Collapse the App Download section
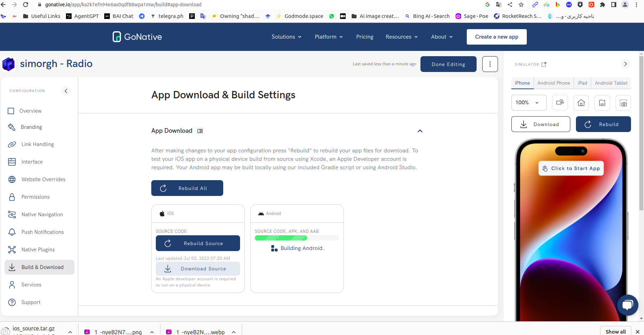644x335 pixels. click(420, 131)
